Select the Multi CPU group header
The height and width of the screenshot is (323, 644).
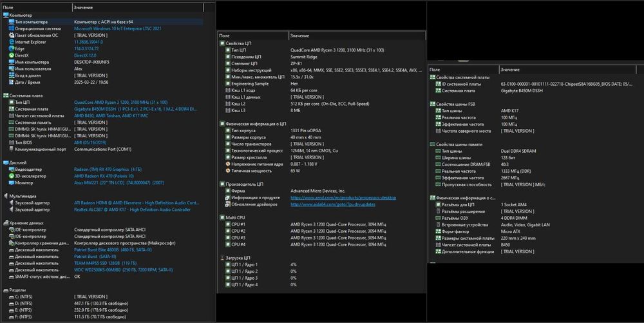(232, 218)
